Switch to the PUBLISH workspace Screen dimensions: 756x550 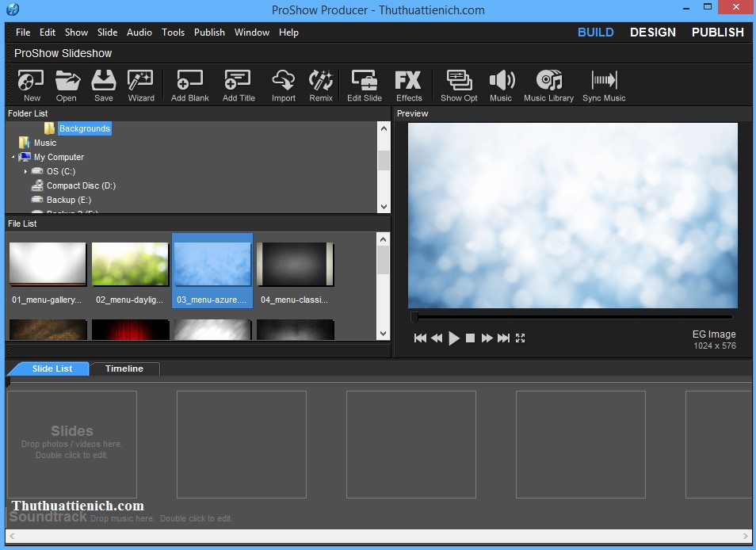tap(717, 32)
